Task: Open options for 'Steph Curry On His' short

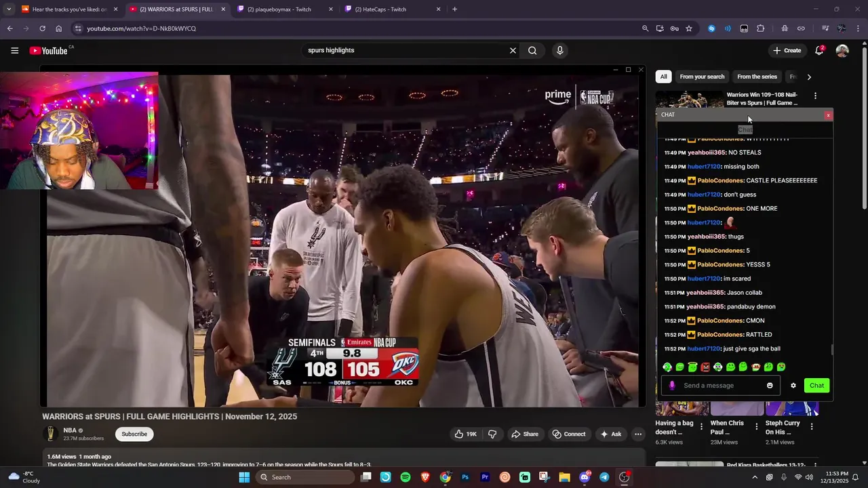Action: click(x=812, y=426)
